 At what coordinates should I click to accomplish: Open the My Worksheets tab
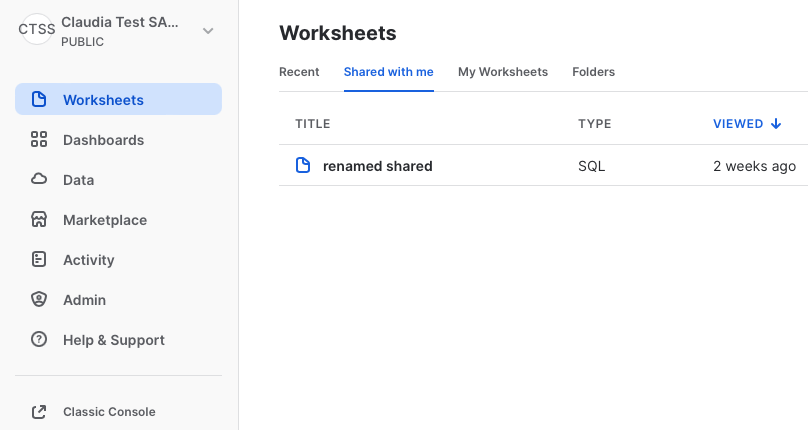[502, 72]
